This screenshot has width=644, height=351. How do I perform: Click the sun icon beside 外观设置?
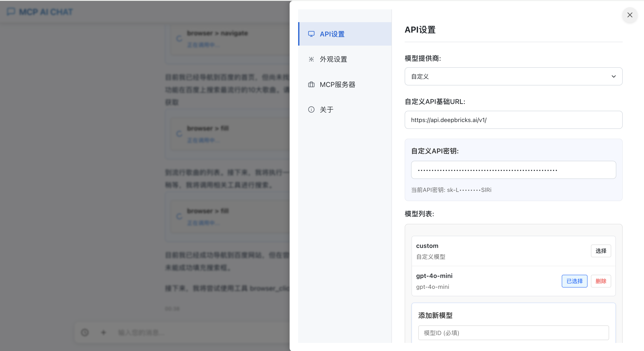[x=311, y=59]
